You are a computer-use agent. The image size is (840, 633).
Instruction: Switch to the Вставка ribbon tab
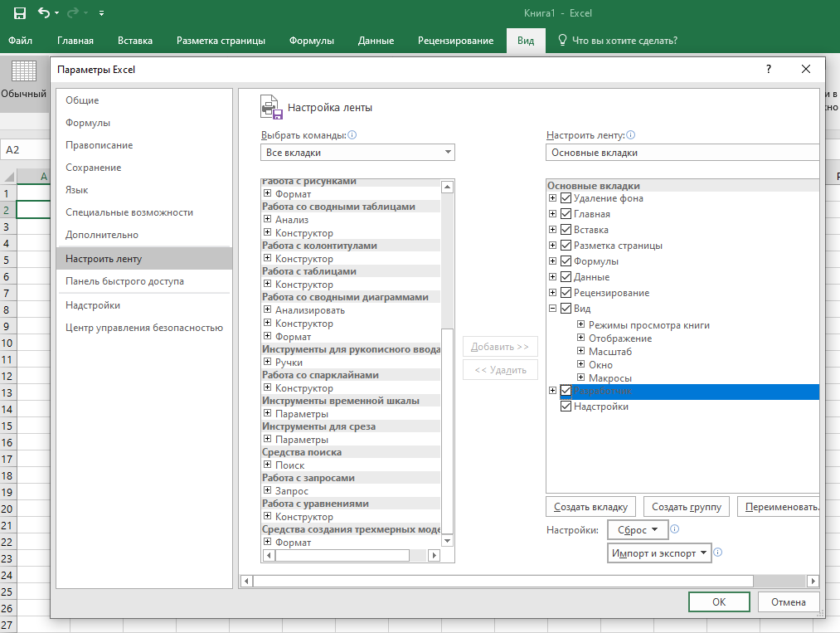(135, 41)
